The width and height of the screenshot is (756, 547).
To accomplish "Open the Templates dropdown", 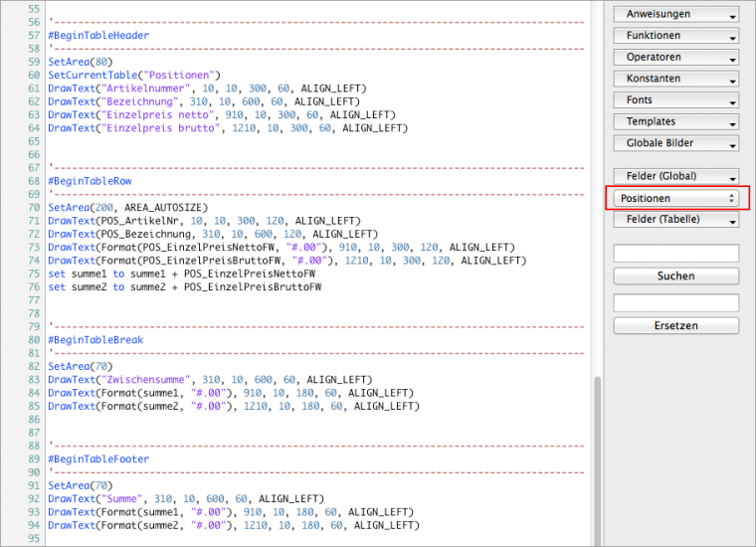I will [676, 122].
